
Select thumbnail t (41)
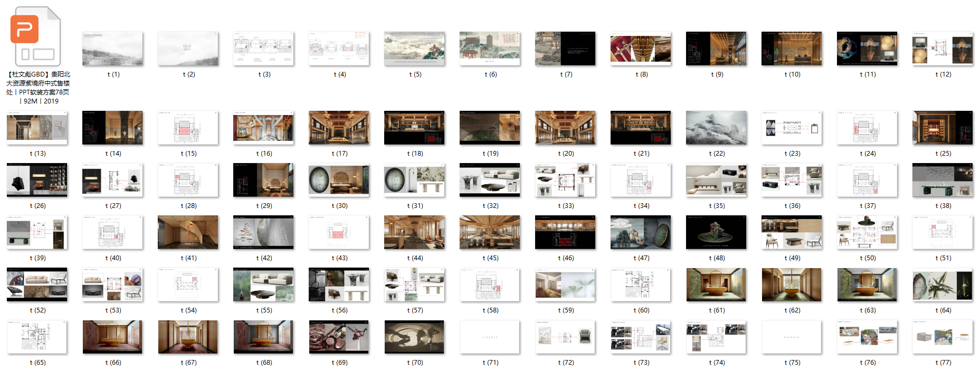[188, 232]
